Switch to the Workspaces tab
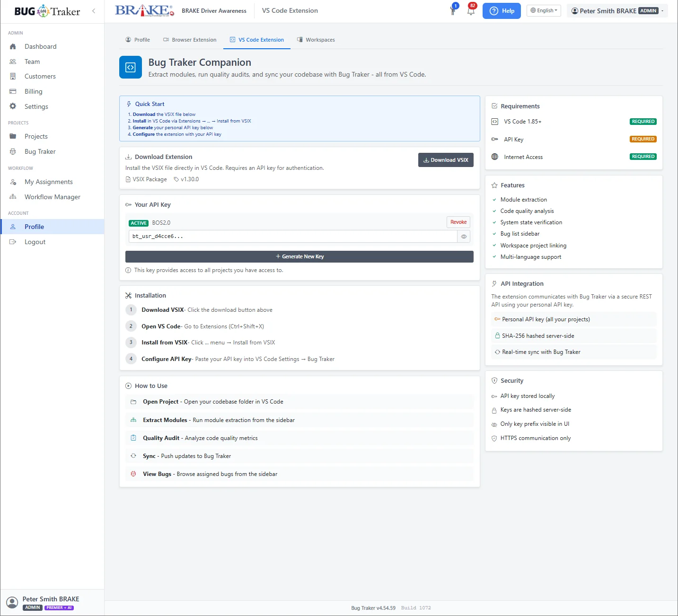The image size is (678, 616). click(316, 40)
